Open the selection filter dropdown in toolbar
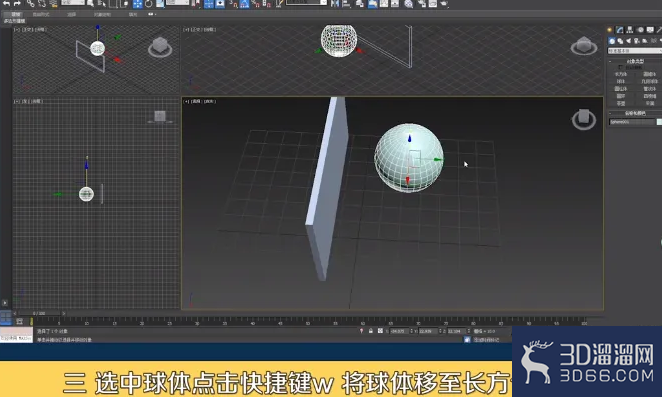662x397 pixels. tap(73, 3)
